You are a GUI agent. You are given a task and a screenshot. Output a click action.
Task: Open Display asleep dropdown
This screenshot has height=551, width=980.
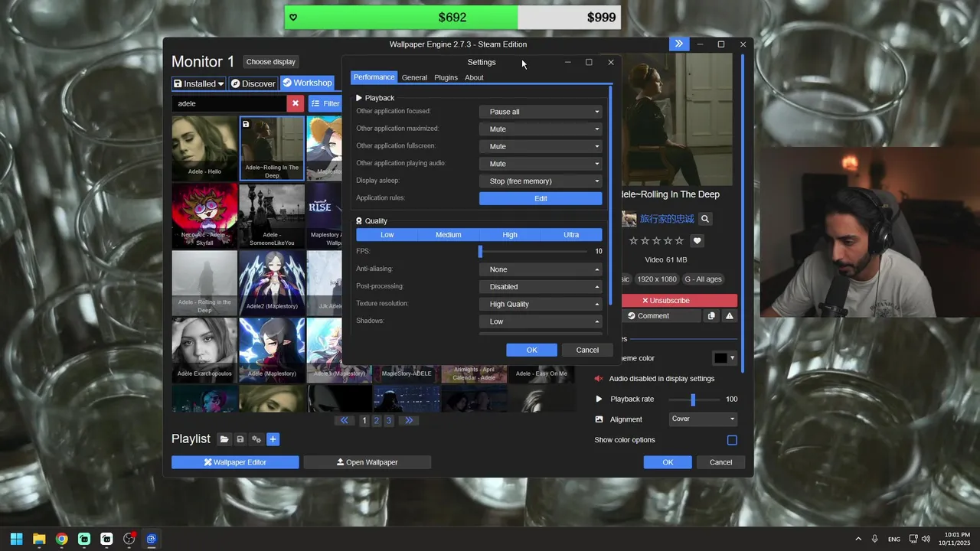click(541, 181)
